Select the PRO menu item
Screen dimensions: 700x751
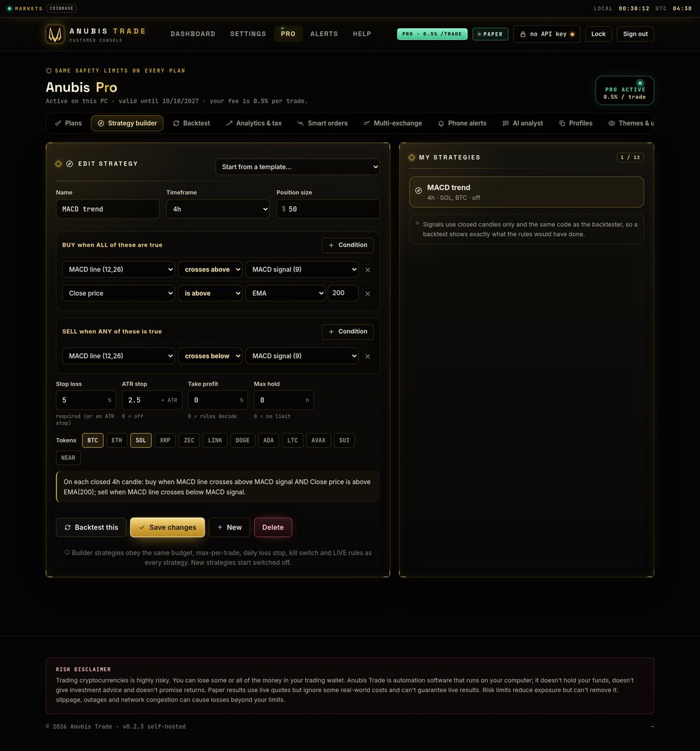(288, 34)
